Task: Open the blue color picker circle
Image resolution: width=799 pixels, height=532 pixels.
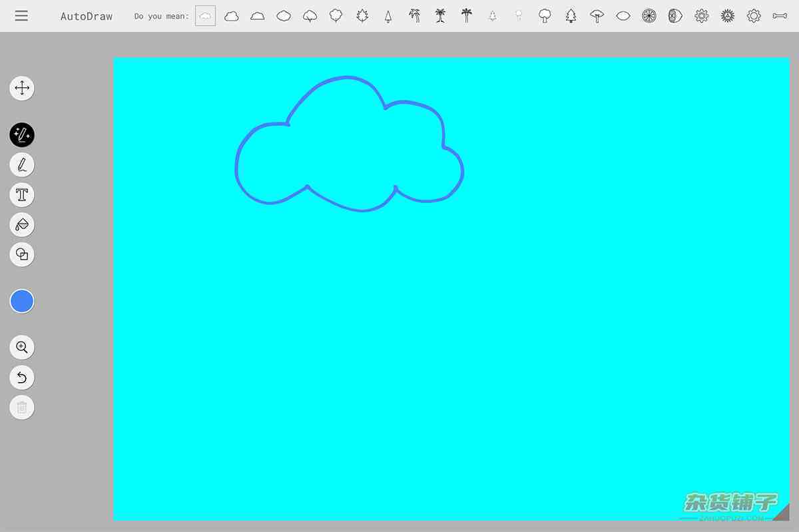Action: coord(22,302)
